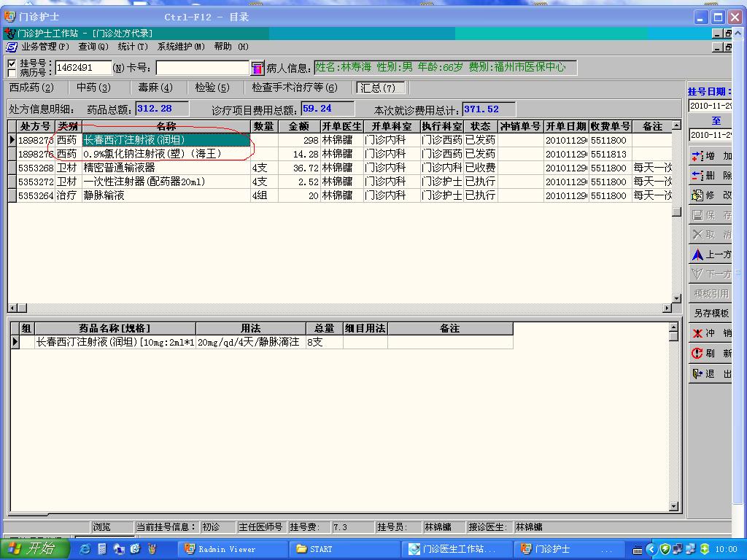The height and width of the screenshot is (560, 747).
Task: Click up arrow of drug detail panel scrollbar
Action: [673, 327]
